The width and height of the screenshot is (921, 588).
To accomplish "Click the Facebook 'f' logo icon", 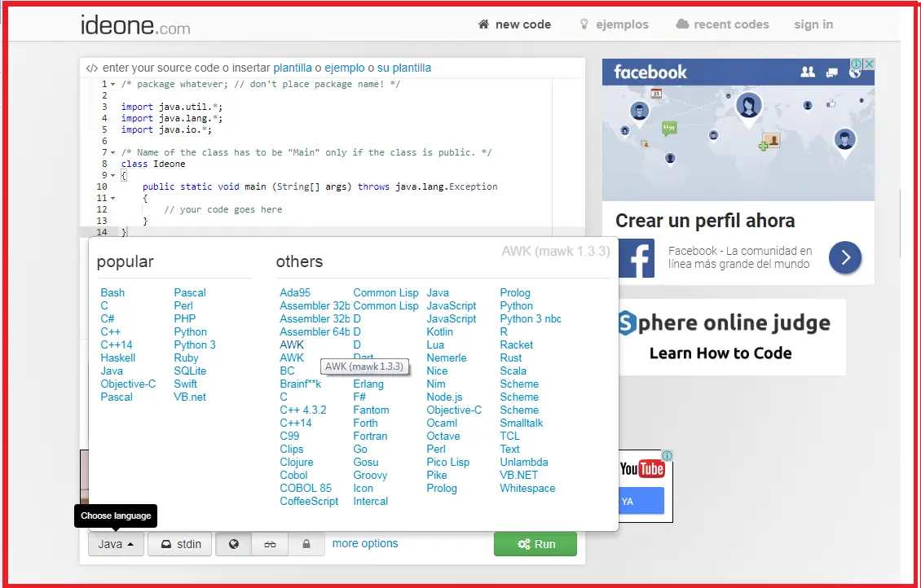I will [x=636, y=258].
